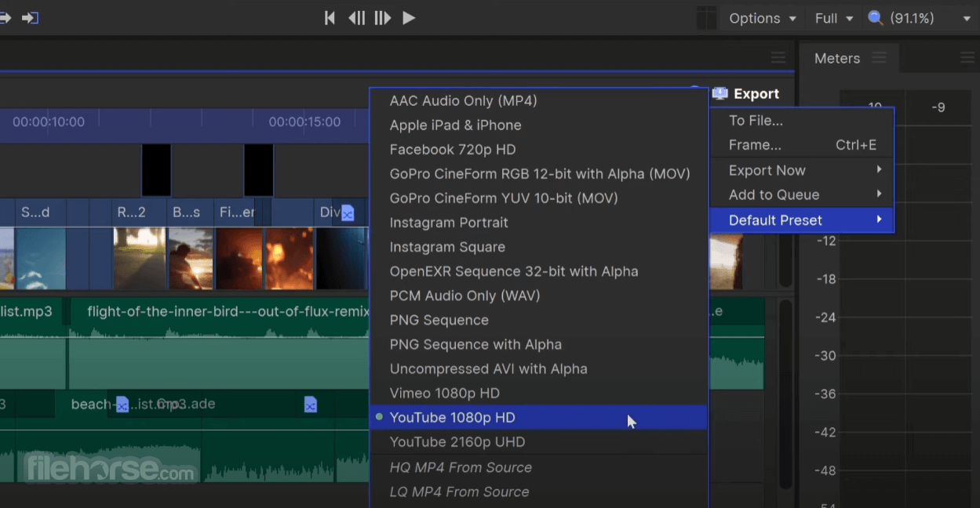Click the grid layout icon left of Options
This screenshot has width=980, height=508.
click(x=706, y=18)
